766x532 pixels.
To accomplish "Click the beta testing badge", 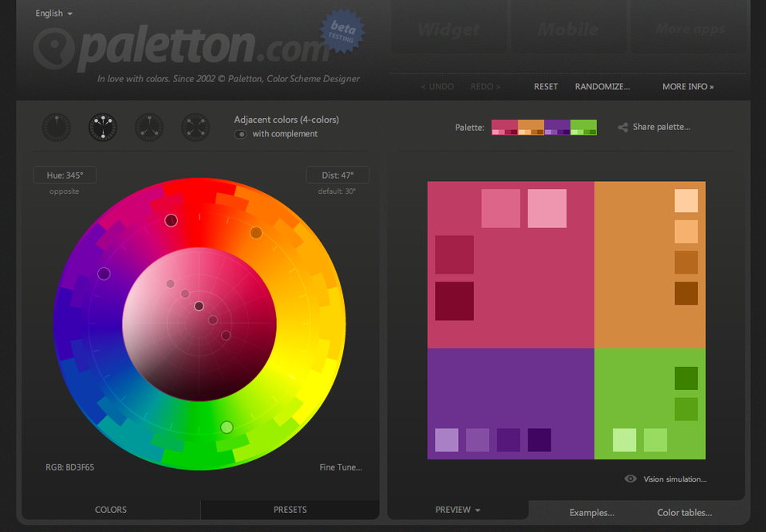I will coord(342,31).
